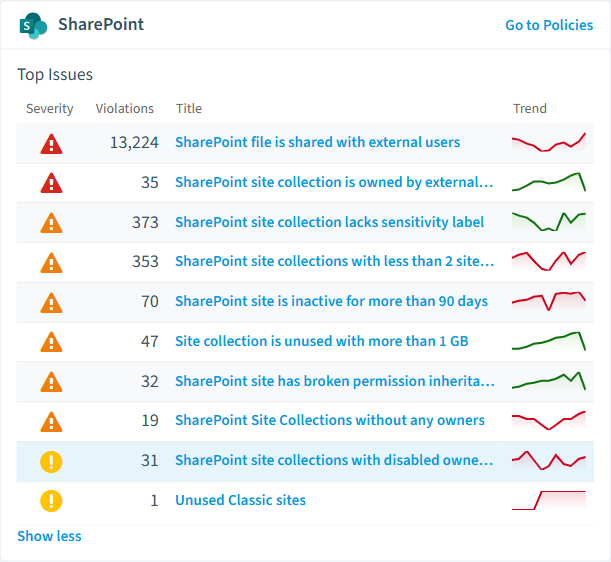Viewport: 611px width, 562px height.
Task: Open Unused Classic sites issue
Action: coord(240,500)
